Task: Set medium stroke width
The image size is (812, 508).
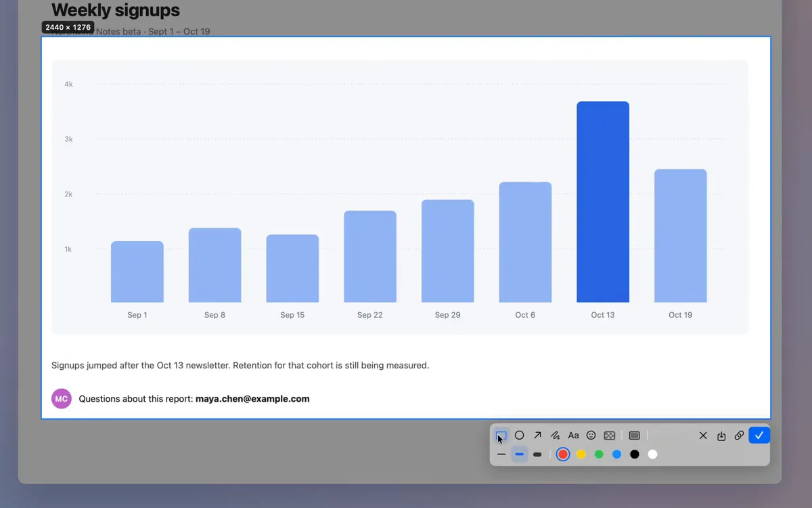Action: pos(519,454)
